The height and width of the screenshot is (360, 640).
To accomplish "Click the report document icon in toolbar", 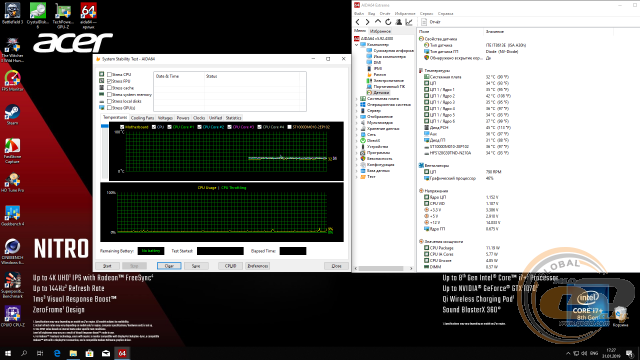I will click(x=424, y=22).
